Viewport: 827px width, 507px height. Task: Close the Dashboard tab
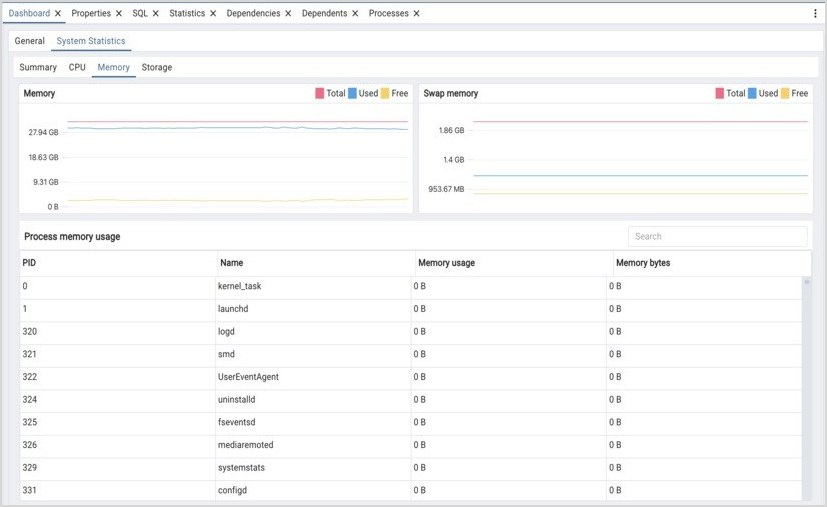tap(58, 14)
